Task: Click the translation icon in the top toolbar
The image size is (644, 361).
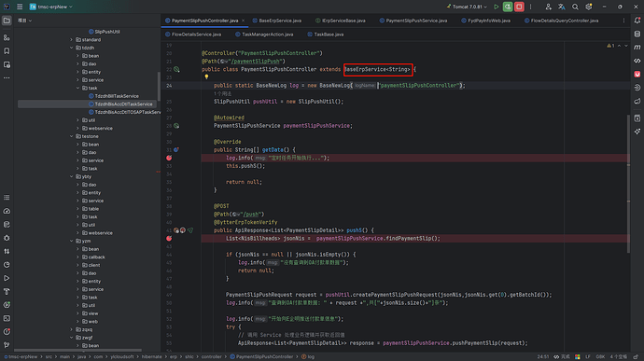Action: [x=562, y=7]
